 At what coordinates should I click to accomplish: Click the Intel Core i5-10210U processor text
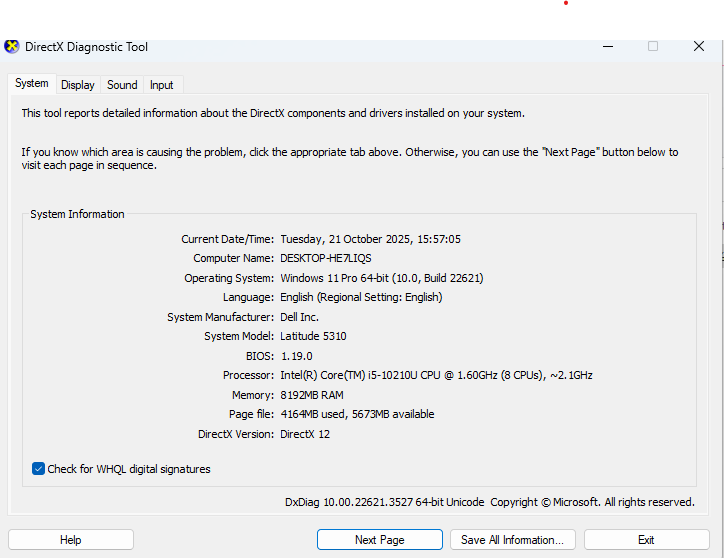436,375
